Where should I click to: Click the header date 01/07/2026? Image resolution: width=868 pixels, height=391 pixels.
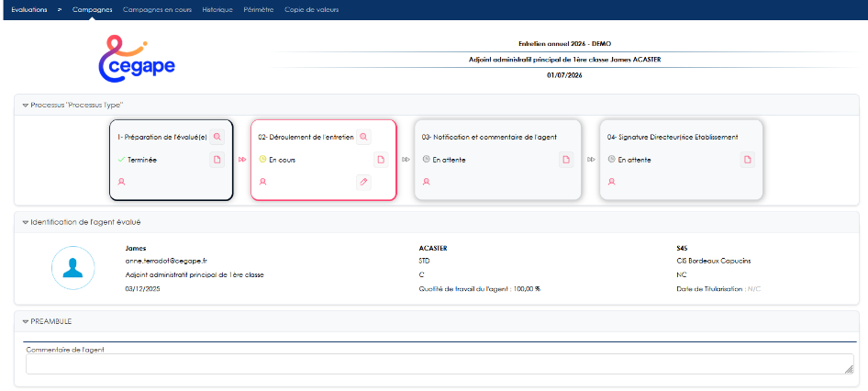(x=564, y=74)
